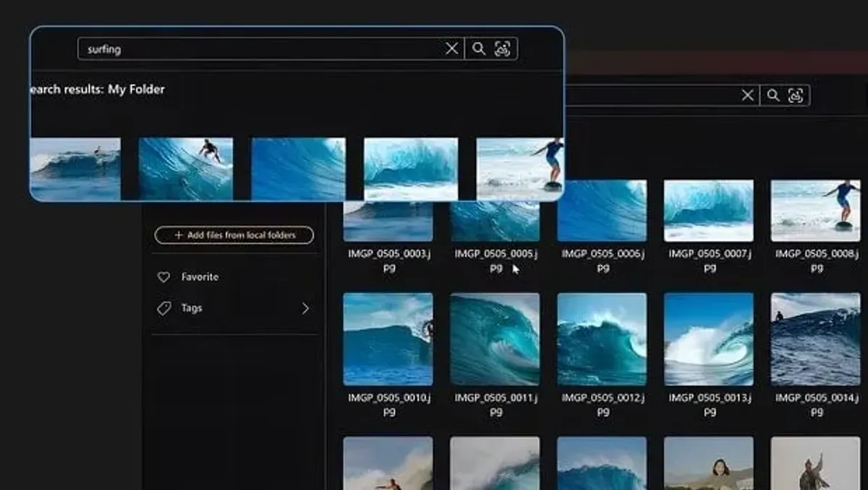Select thumbnail IMGP_0505_0013.jpg

[x=709, y=339]
